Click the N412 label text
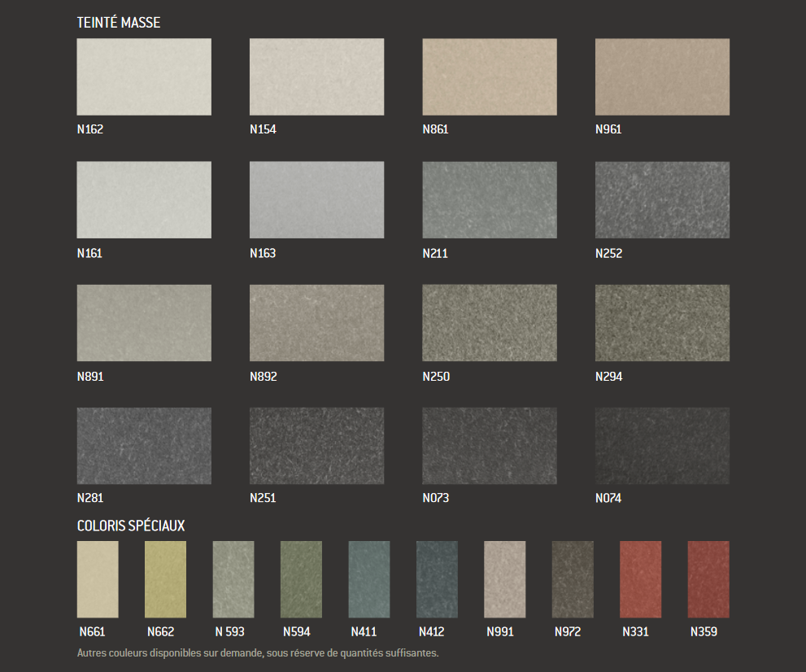The height and width of the screenshot is (672, 806). click(432, 631)
